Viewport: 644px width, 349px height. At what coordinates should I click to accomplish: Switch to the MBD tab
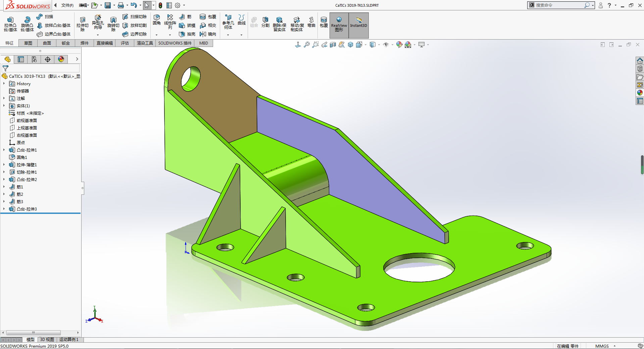pos(204,43)
